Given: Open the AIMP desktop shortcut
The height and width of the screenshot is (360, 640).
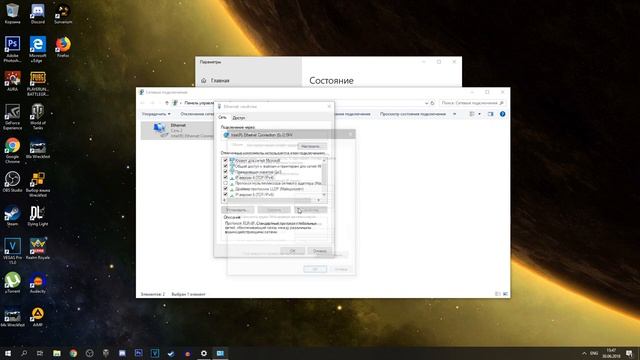Looking at the screenshot, I should point(38,317).
